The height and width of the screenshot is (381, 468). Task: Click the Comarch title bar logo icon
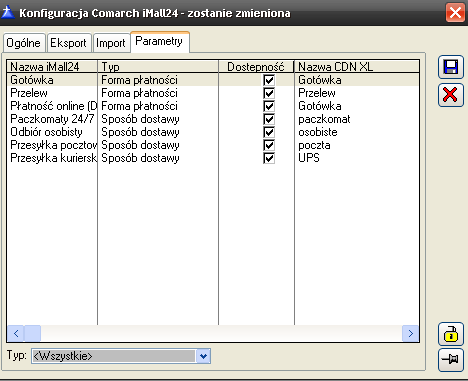[x=8, y=13]
